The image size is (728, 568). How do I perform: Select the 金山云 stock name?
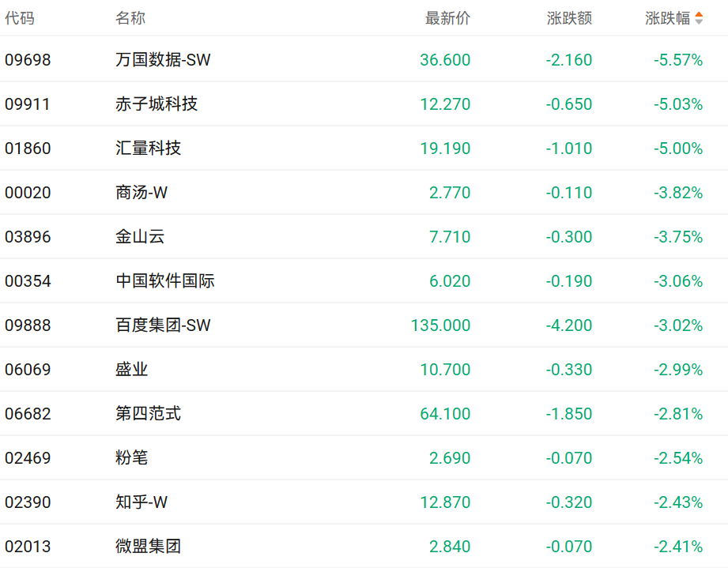coord(140,237)
